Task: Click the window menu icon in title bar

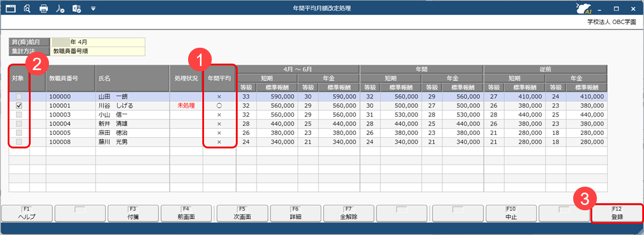Action: click(11, 8)
